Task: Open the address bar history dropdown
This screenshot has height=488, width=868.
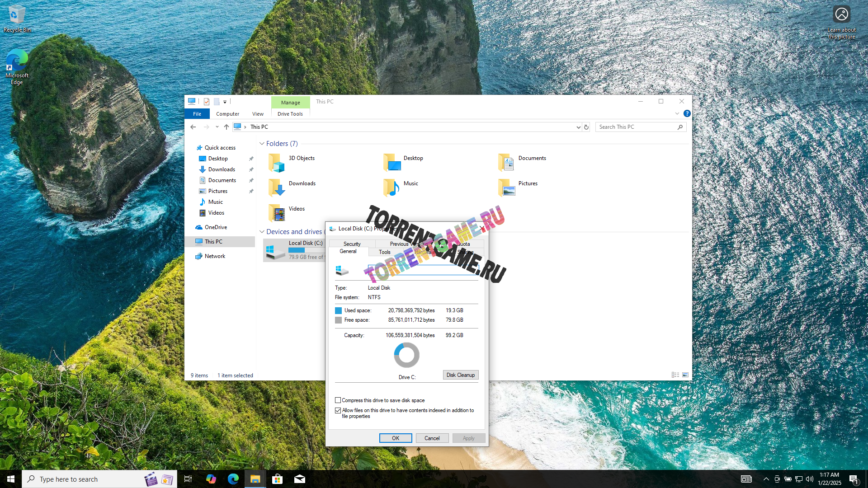Action: pos(578,127)
